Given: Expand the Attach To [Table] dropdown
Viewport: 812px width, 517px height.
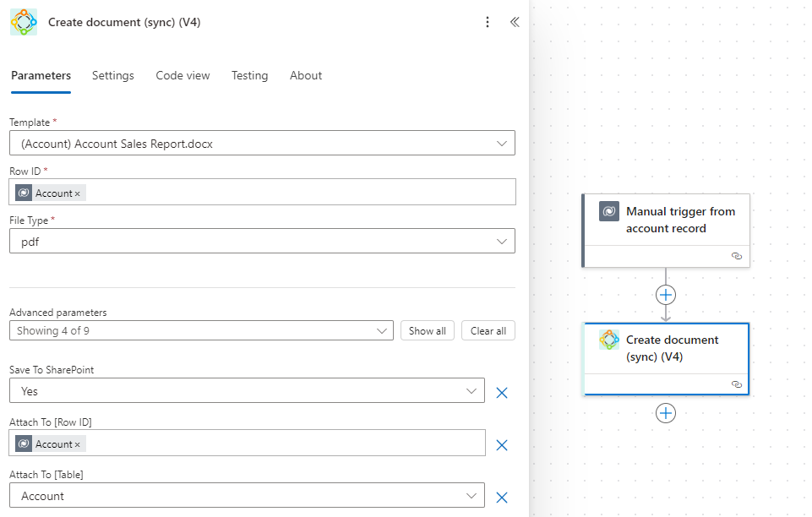Looking at the screenshot, I should [247, 495].
